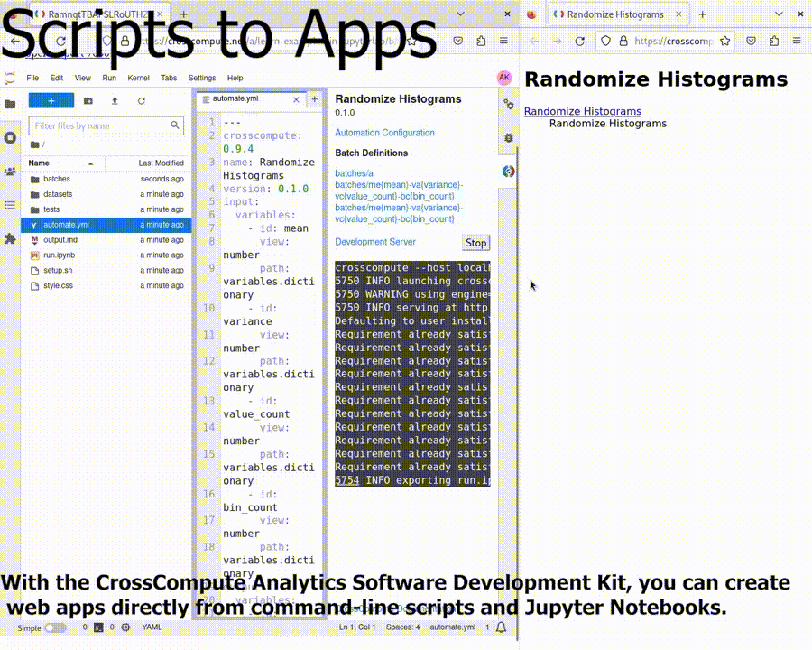
Task: Open the hamburger menu in left browser window
Action: tap(503, 41)
